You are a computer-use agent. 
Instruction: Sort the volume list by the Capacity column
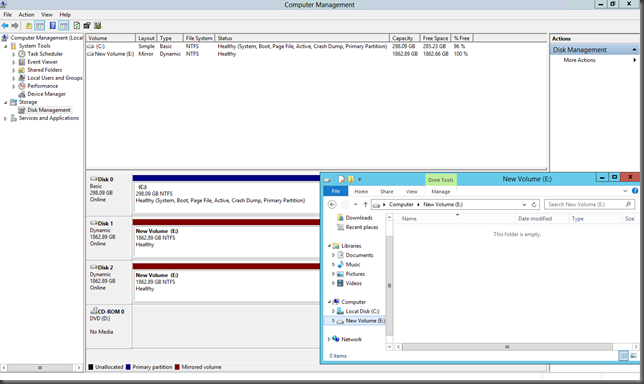[404, 38]
